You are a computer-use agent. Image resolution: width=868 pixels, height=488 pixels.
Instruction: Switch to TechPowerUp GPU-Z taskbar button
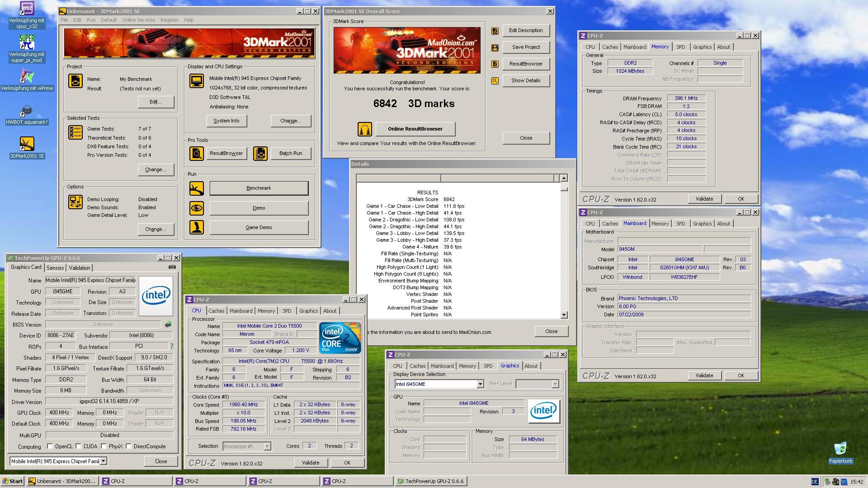(x=431, y=482)
